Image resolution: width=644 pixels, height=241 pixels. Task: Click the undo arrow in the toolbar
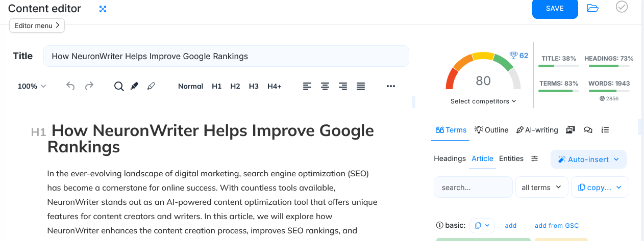click(x=70, y=86)
